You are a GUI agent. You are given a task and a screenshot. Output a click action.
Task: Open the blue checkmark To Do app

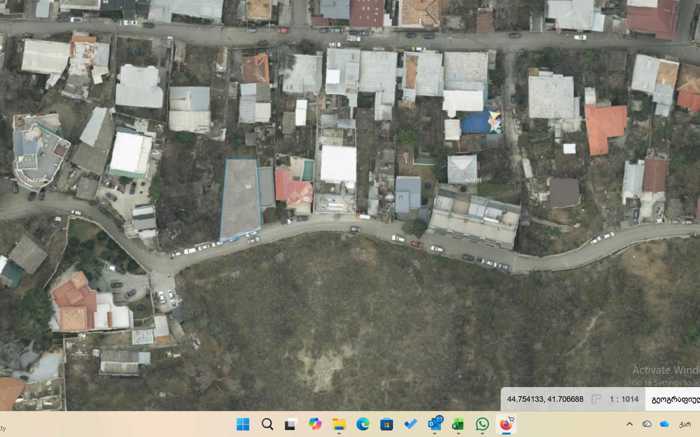(x=411, y=424)
